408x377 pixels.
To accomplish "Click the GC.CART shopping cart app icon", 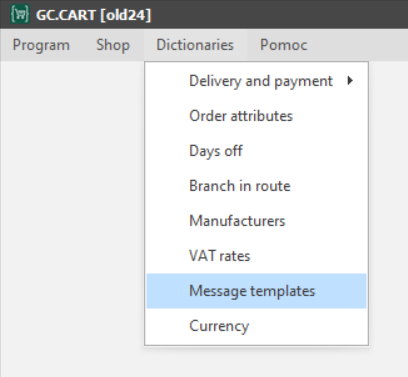I will pyautogui.click(x=20, y=14).
